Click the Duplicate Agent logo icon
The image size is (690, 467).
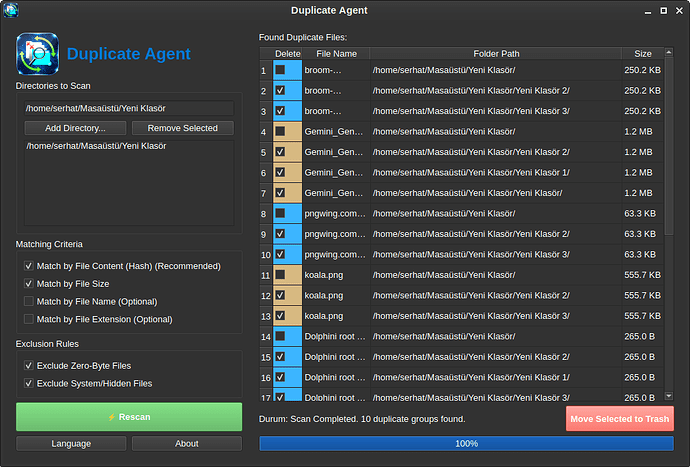tap(37, 54)
